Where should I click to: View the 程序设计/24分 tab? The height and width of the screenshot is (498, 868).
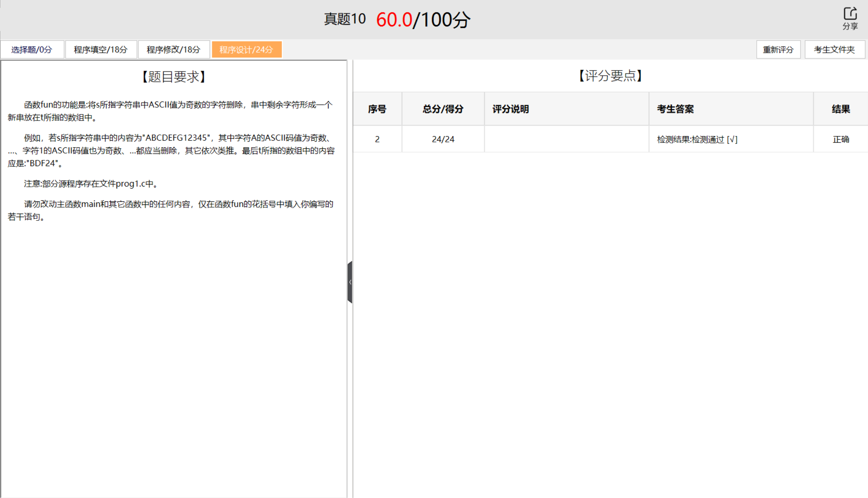pos(247,49)
